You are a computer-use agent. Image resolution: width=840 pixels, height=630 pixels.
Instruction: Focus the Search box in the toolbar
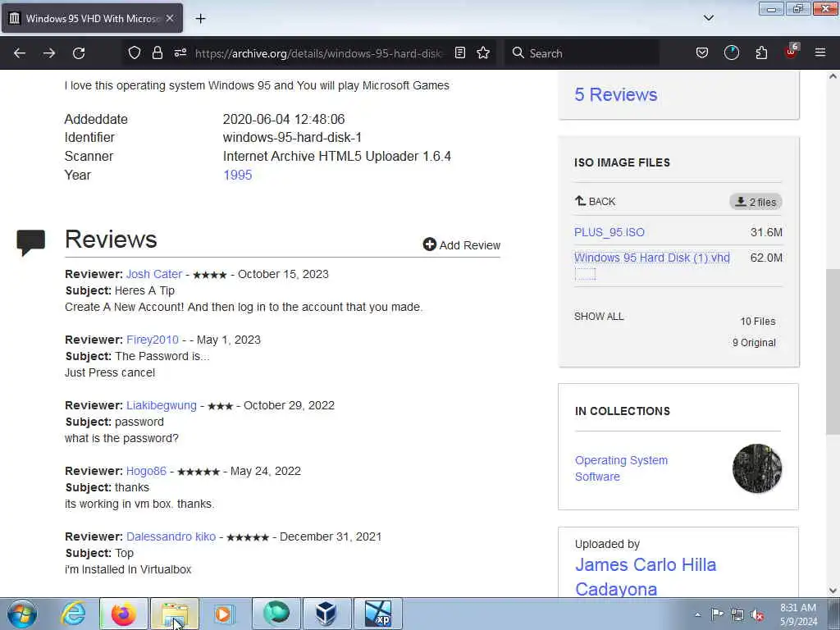[x=582, y=53]
